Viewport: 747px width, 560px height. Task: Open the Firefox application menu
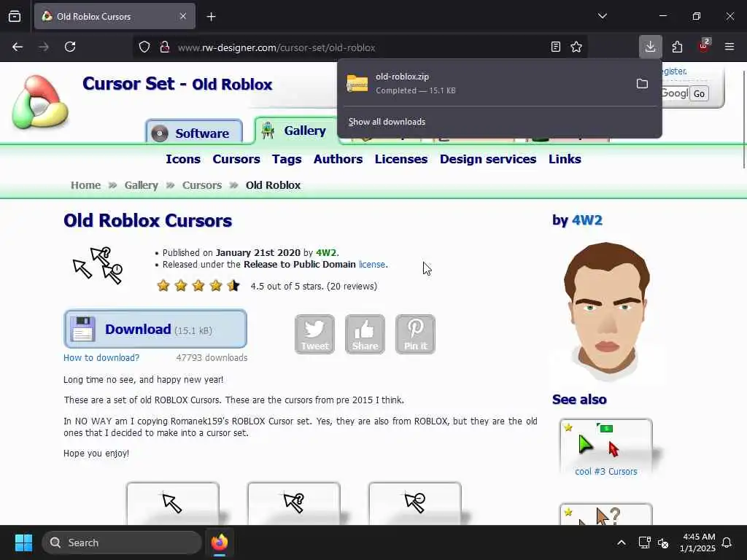(x=729, y=47)
